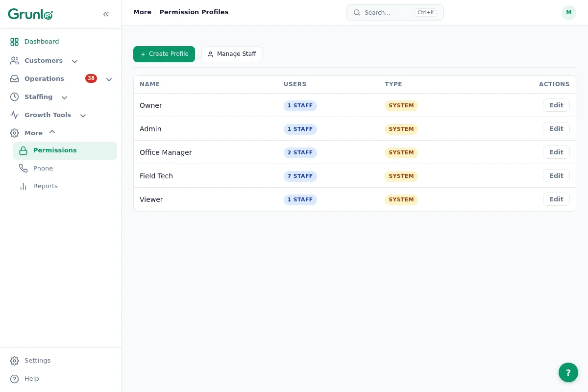The width and height of the screenshot is (588, 392).
Task: Click the Settings gear icon at bottom
Action: click(x=15, y=361)
